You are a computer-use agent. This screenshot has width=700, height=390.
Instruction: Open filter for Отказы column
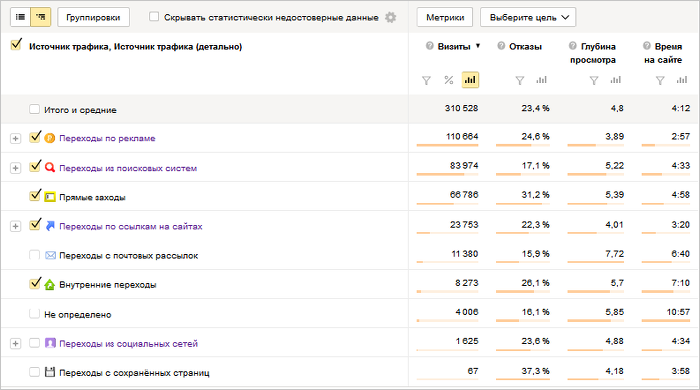point(520,80)
